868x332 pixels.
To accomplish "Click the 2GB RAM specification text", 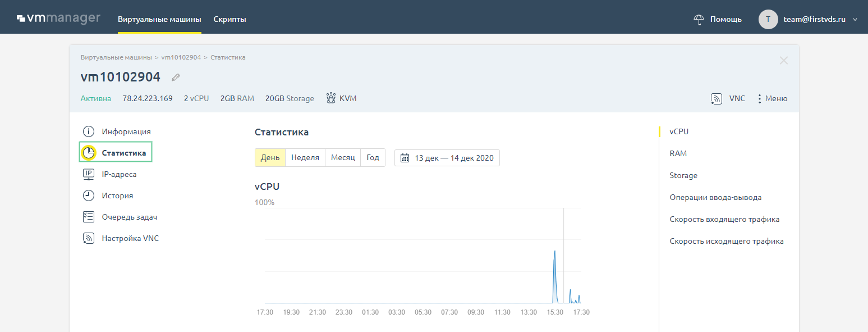I will click(237, 98).
